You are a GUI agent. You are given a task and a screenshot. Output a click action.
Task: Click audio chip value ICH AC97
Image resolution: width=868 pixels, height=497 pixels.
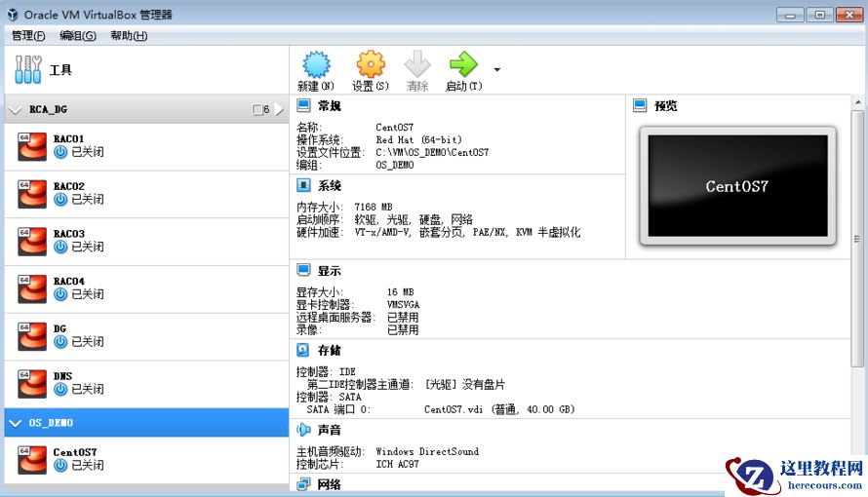tap(397, 465)
